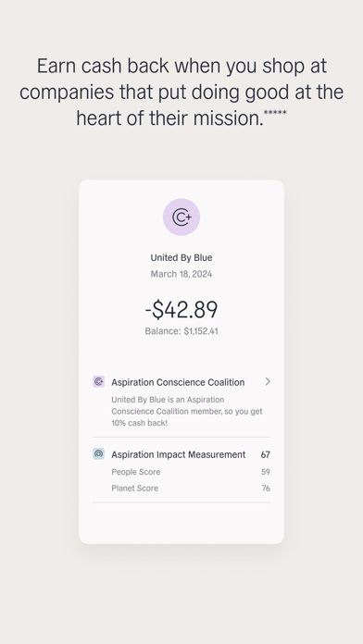Viewport: 363px width, 644px height.
Task: Tap the Balance: $1,152.41 text
Action: coord(181,331)
